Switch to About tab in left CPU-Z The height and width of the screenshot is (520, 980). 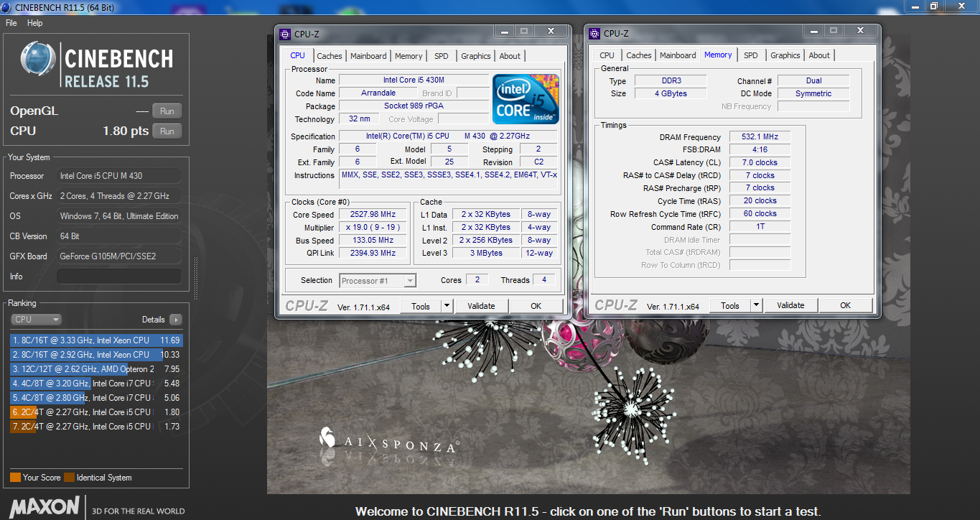(510, 56)
